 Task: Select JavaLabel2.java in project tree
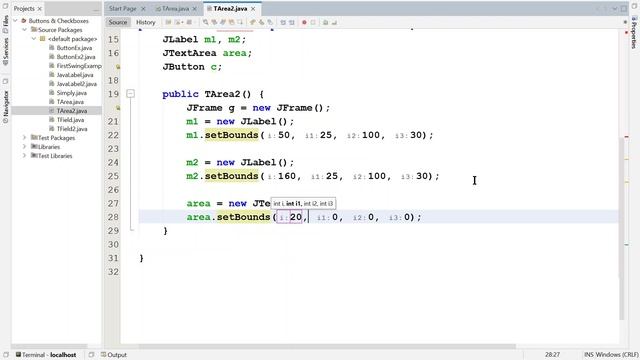(x=76, y=84)
